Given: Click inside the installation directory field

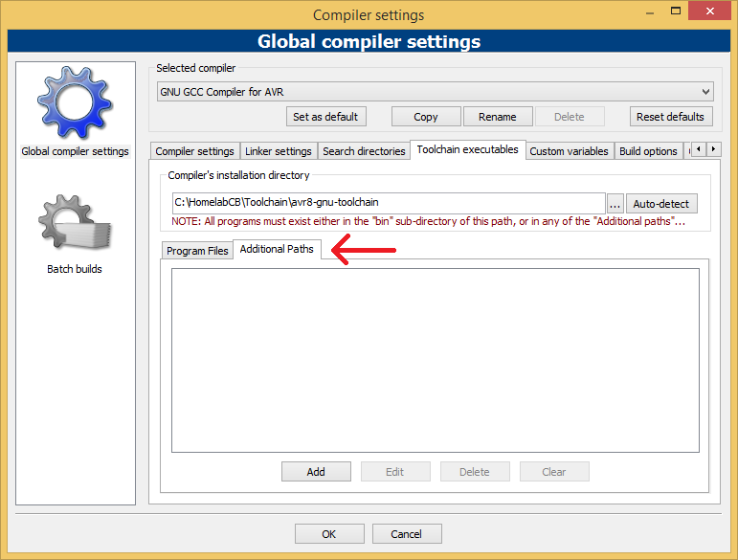Looking at the screenshot, I should [x=388, y=203].
